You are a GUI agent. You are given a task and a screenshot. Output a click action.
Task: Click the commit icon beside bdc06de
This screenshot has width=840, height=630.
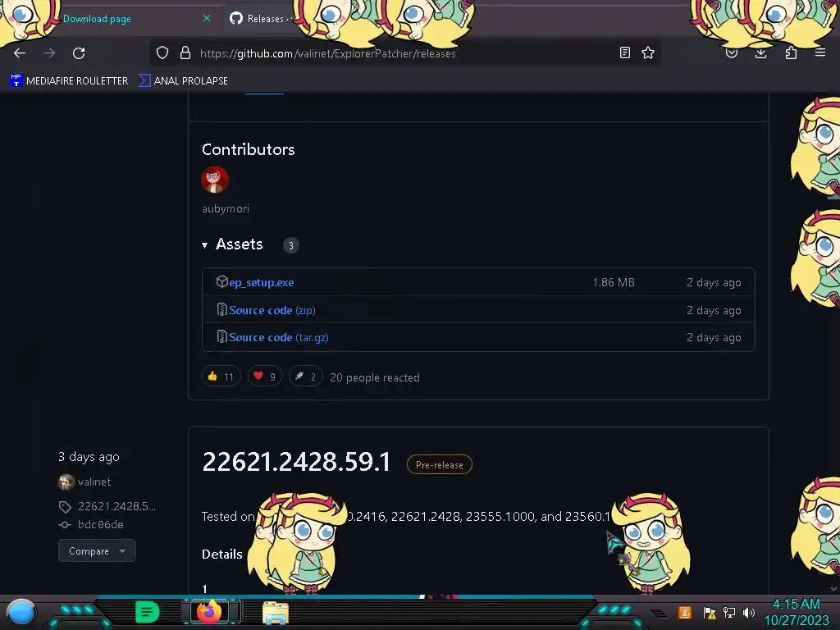pos(65,525)
